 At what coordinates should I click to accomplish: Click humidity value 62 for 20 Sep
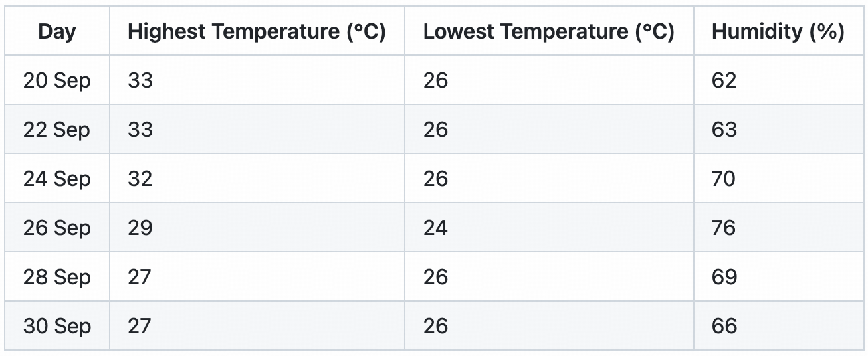pos(724,80)
